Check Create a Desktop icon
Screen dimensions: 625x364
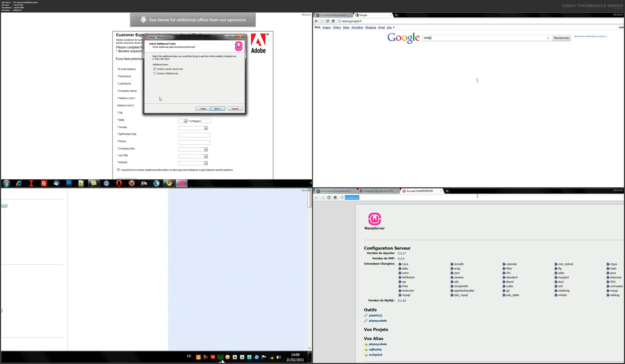(155, 73)
